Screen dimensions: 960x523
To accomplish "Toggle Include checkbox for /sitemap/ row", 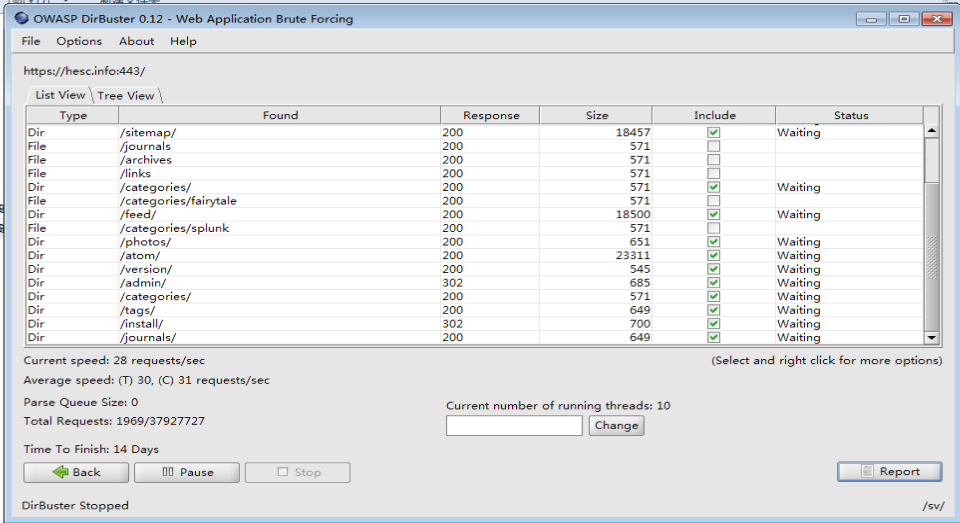I will (x=713, y=132).
